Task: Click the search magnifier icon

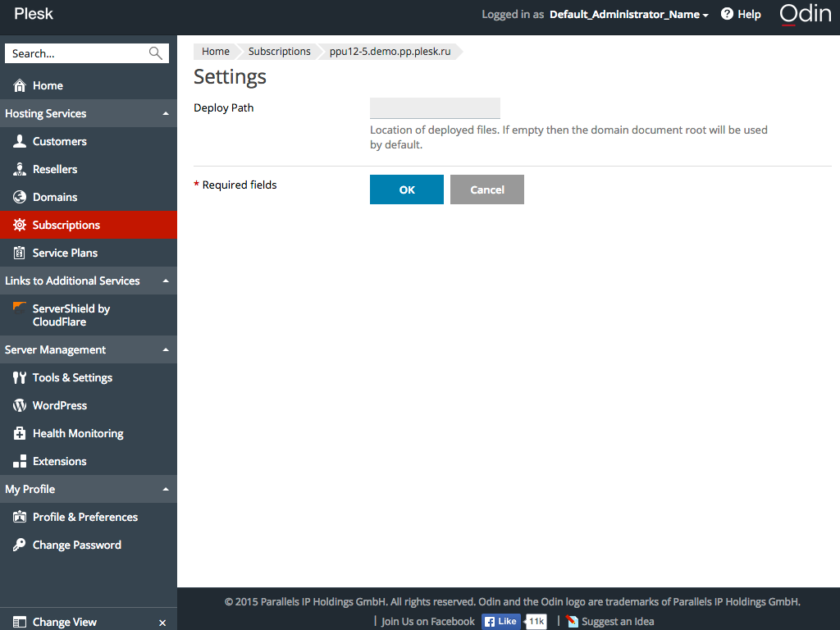Action: pyautogui.click(x=156, y=53)
